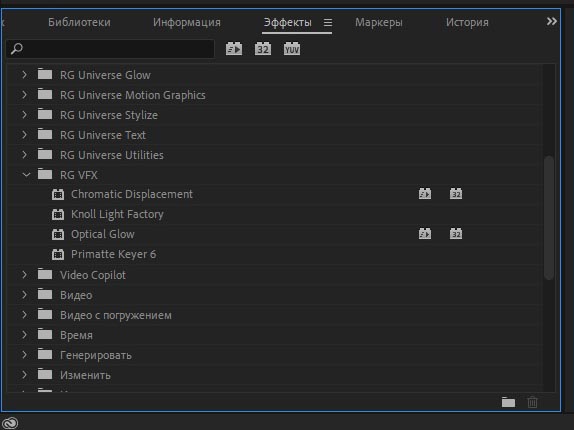Click effects list vertical scrollbar thumb

point(548,218)
